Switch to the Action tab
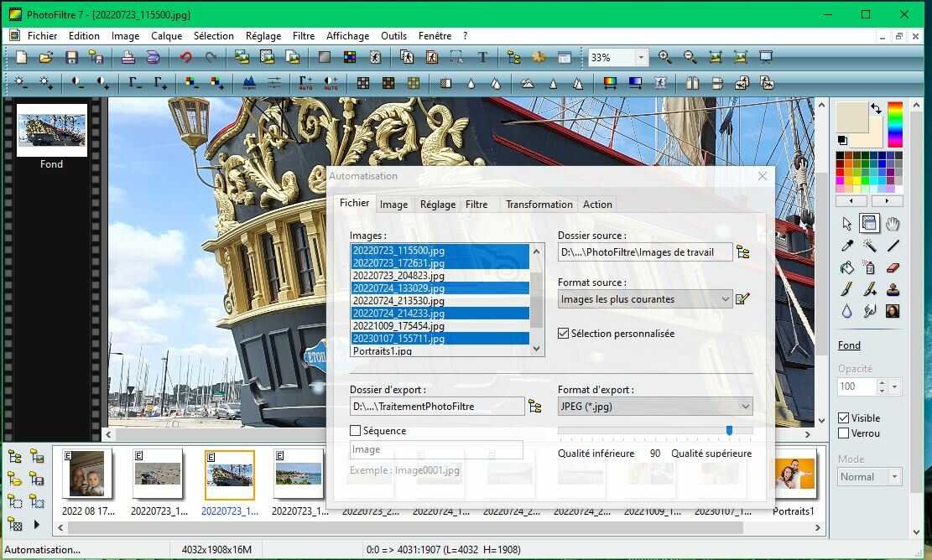The image size is (932, 560). pyautogui.click(x=597, y=205)
